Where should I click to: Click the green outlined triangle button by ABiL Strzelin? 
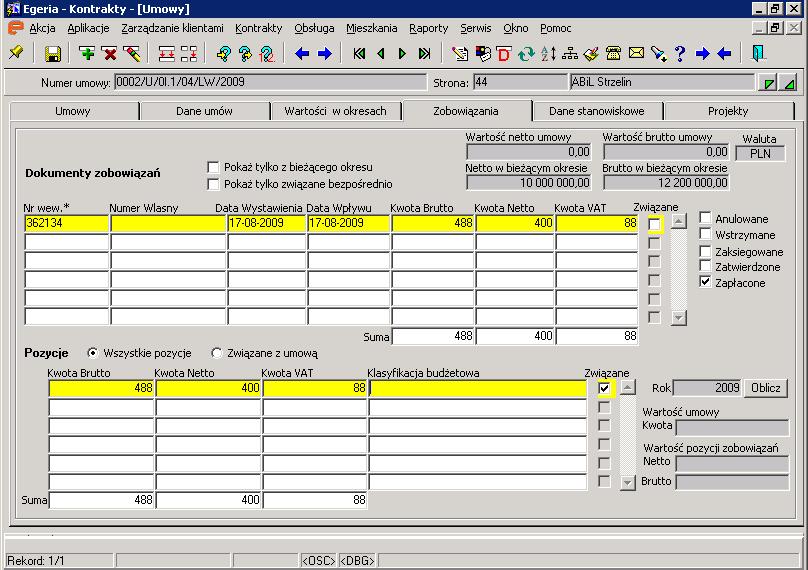768,82
